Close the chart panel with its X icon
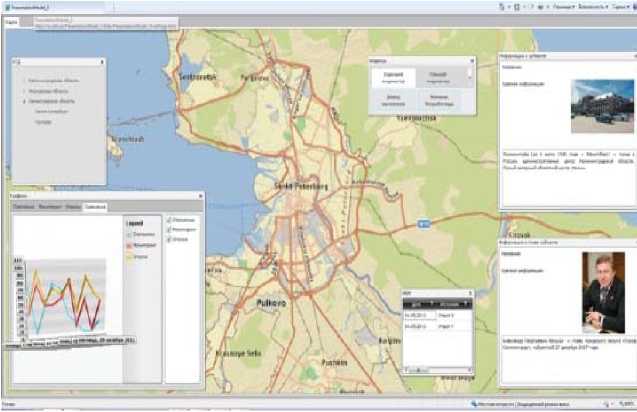This screenshot has height=412, width=637. (200, 196)
